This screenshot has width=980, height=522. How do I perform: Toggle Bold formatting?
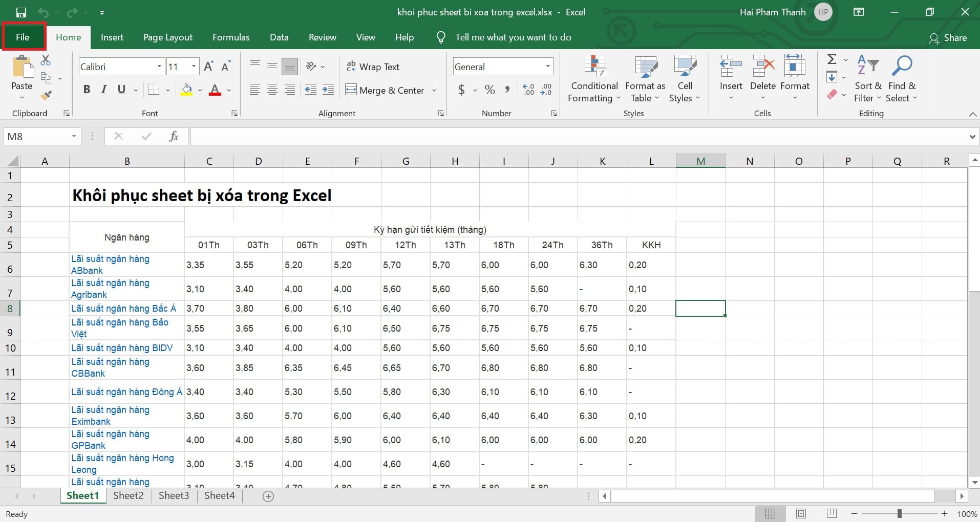coord(87,90)
